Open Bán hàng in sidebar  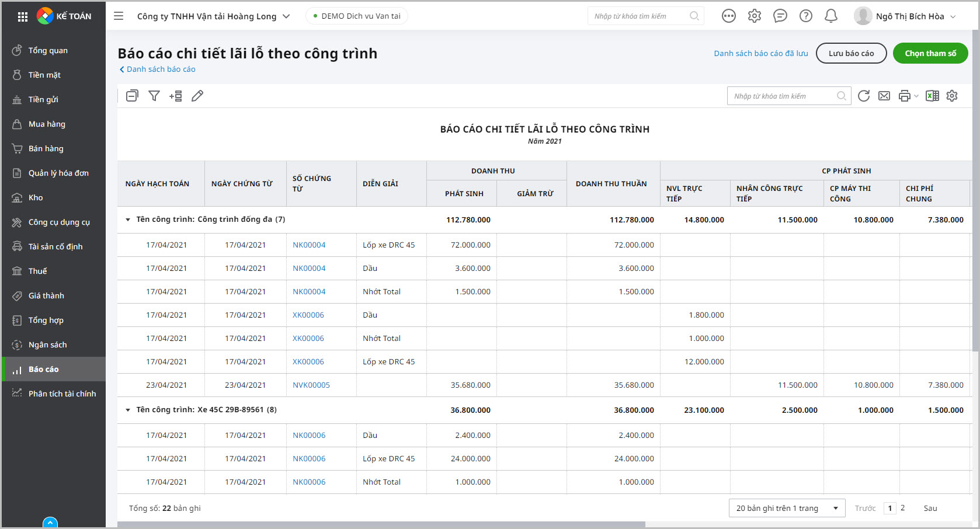46,148
